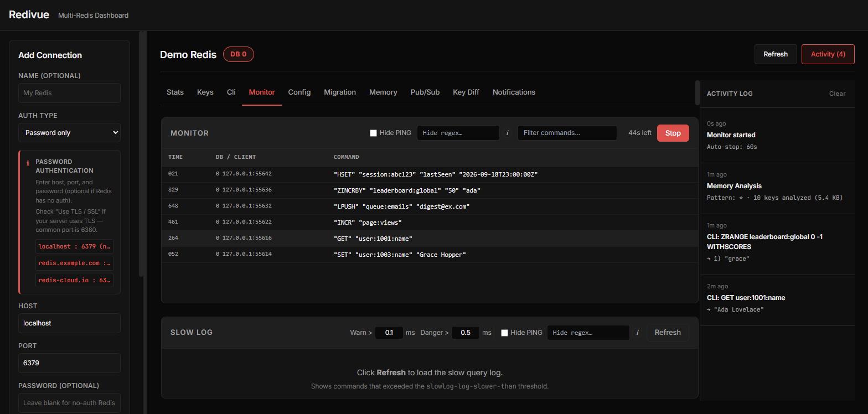
Task: Select the HSET session:abc123 command row
Action: [430, 174]
